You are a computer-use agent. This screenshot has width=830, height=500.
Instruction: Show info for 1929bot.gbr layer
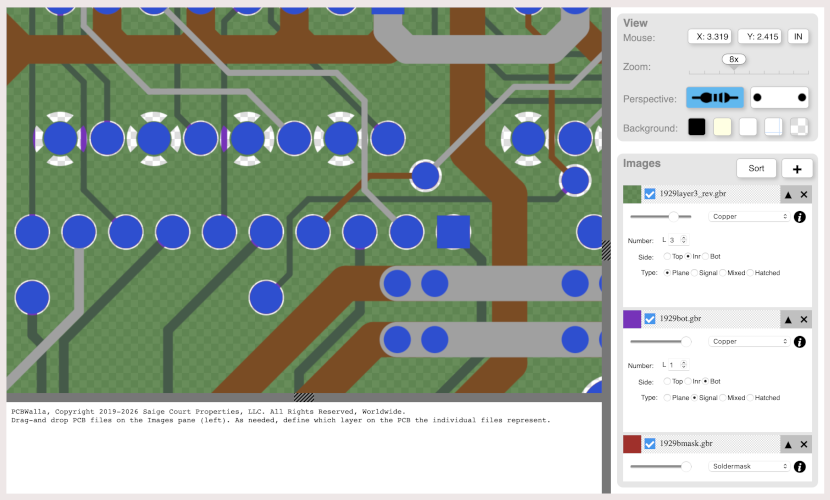pyautogui.click(x=799, y=341)
